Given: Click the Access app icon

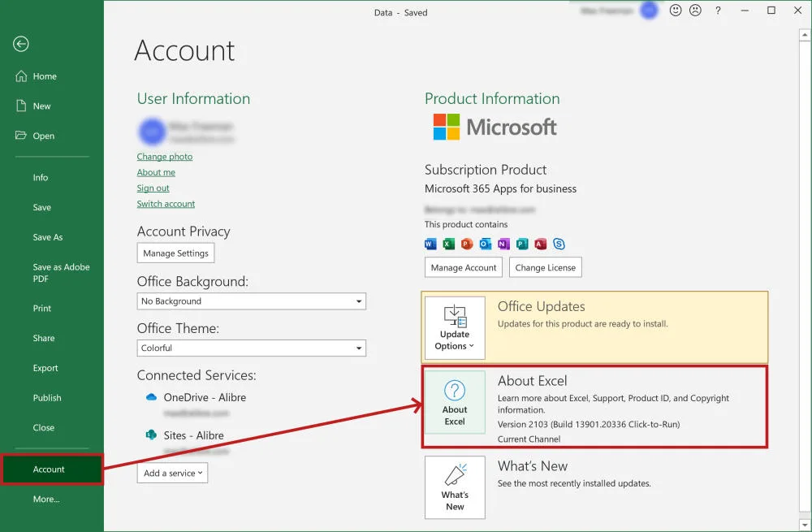Looking at the screenshot, I should 541,244.
